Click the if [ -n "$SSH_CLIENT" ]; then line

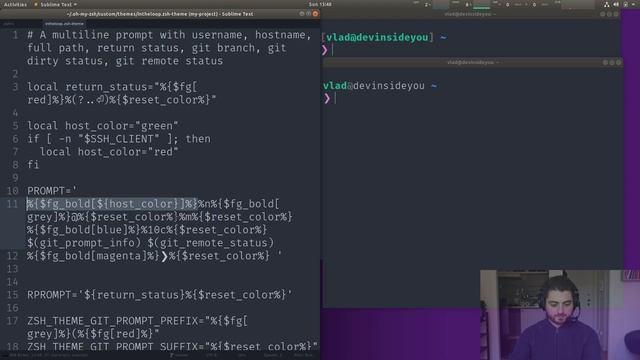click(x=119, y=139)
